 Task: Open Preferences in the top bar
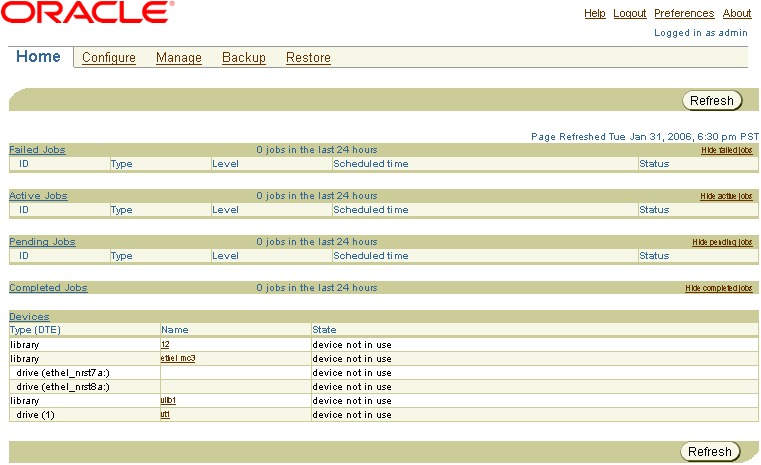[x=684, y=14]
